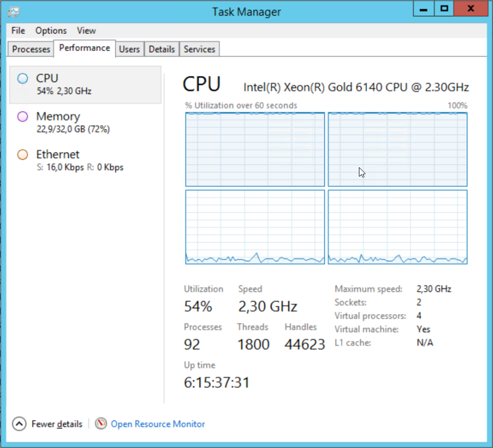Click the Resource Monitor gauge icon
This screenshot has height=448, width=493.
coord(101,424)
